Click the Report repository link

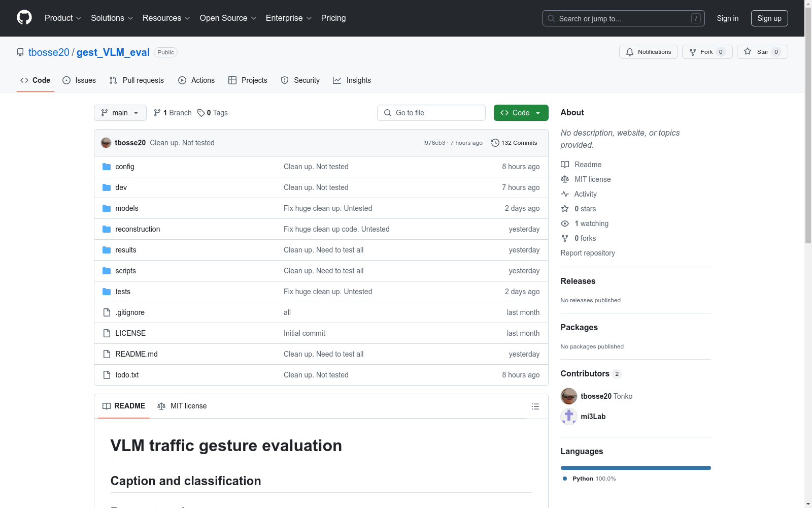(x=588, y=253)
